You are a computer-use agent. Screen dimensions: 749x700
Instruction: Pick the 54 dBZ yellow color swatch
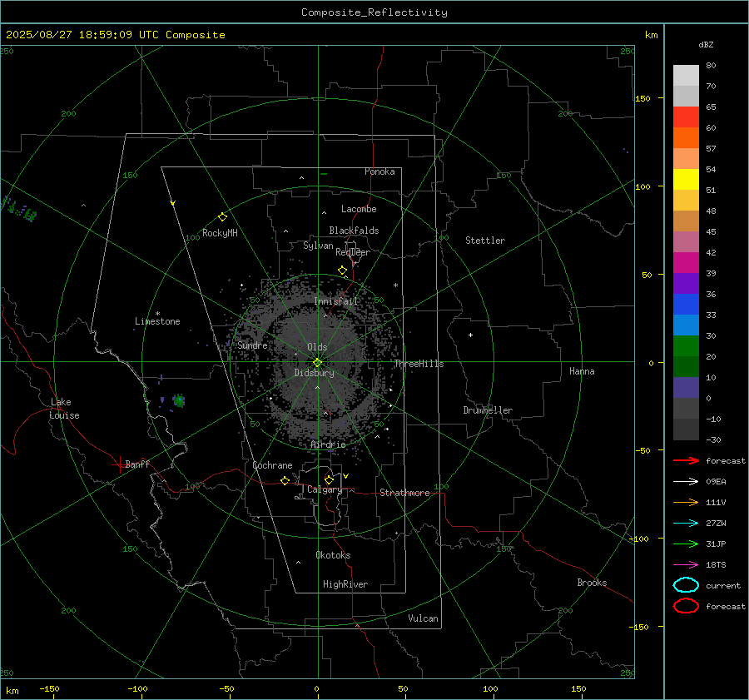tap(686, 179)
